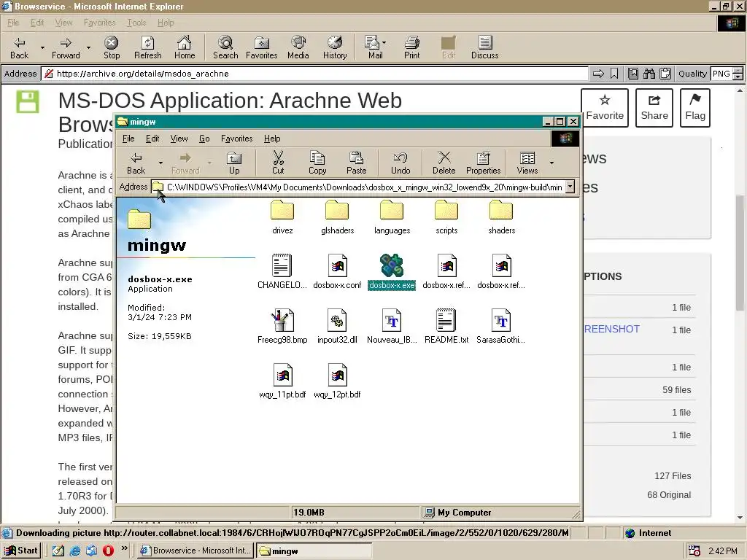Screen dimensions: 747x560
Task: Open Favorites panel in IE toolbar
Action: point(262,47)
